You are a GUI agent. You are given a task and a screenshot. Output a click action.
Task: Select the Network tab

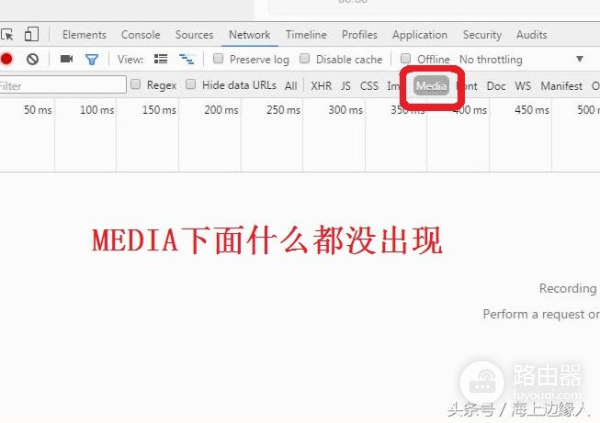(x=249, y=35)
